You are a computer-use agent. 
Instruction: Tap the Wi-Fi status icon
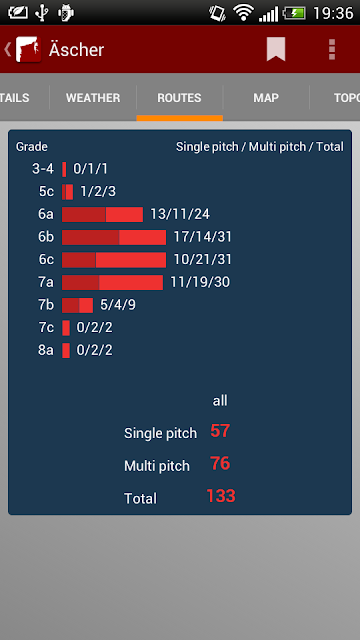click(243, 13)
